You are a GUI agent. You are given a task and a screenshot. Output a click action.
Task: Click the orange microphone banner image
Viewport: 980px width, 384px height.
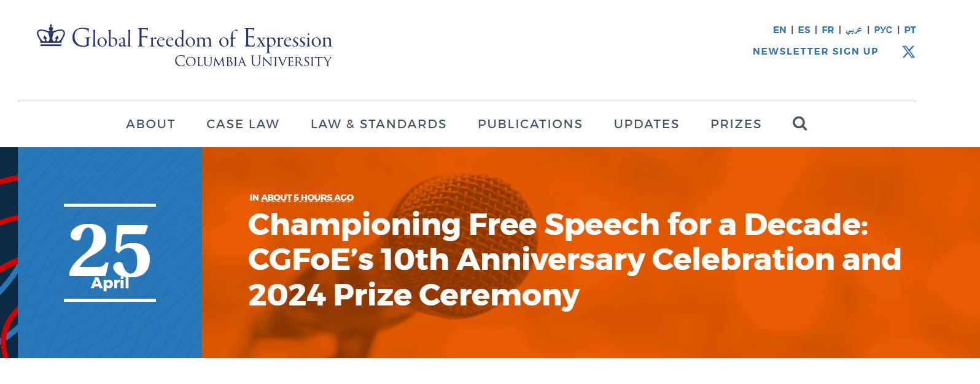point(675,331)
